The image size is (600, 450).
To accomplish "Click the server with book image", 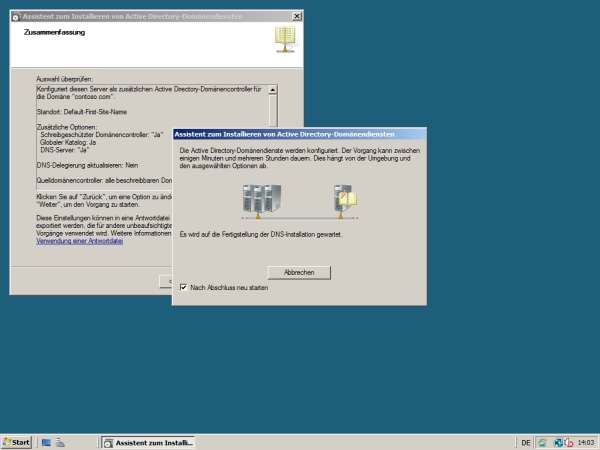I will [346, 201].
